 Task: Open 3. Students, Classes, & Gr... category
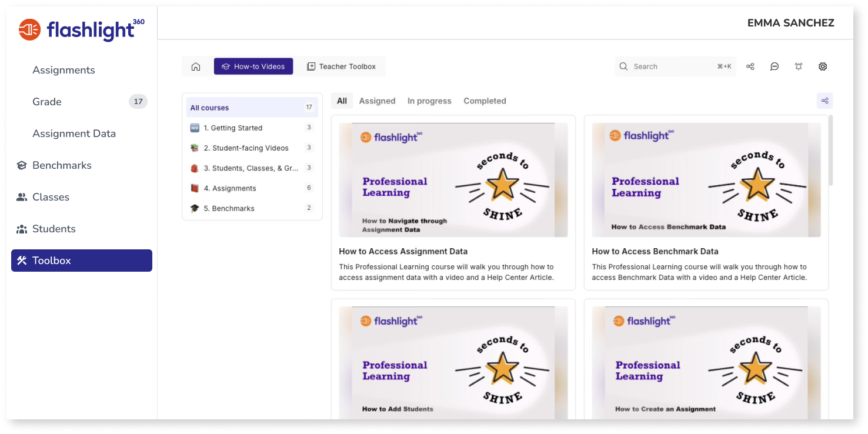[x=252, y=168]
